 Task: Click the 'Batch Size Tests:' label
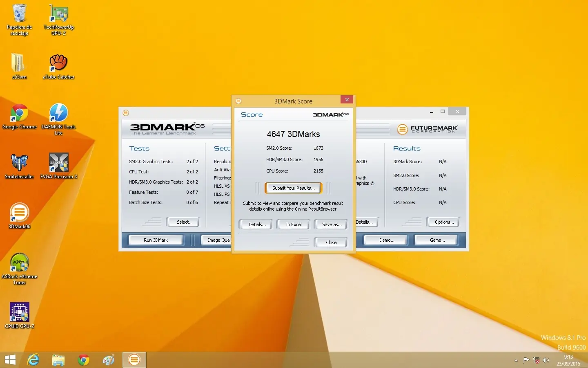pyautogui.click(x=146, y=202)
